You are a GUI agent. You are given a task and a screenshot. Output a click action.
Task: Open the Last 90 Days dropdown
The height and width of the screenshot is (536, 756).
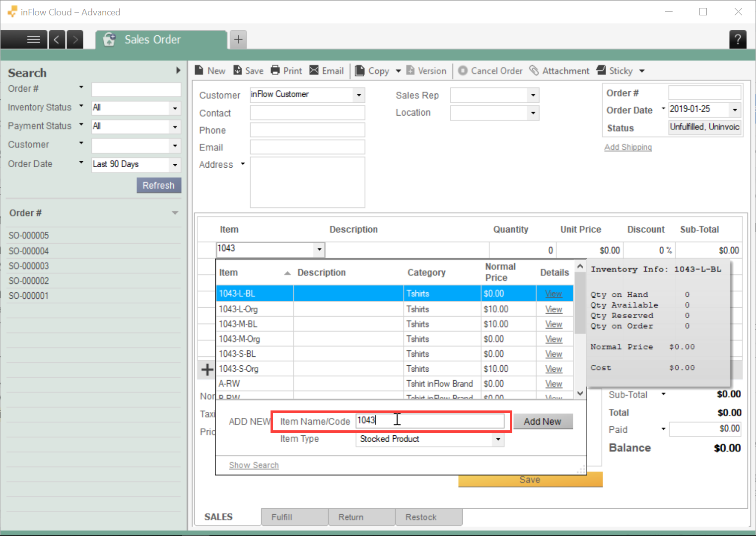tap(175, 165)
